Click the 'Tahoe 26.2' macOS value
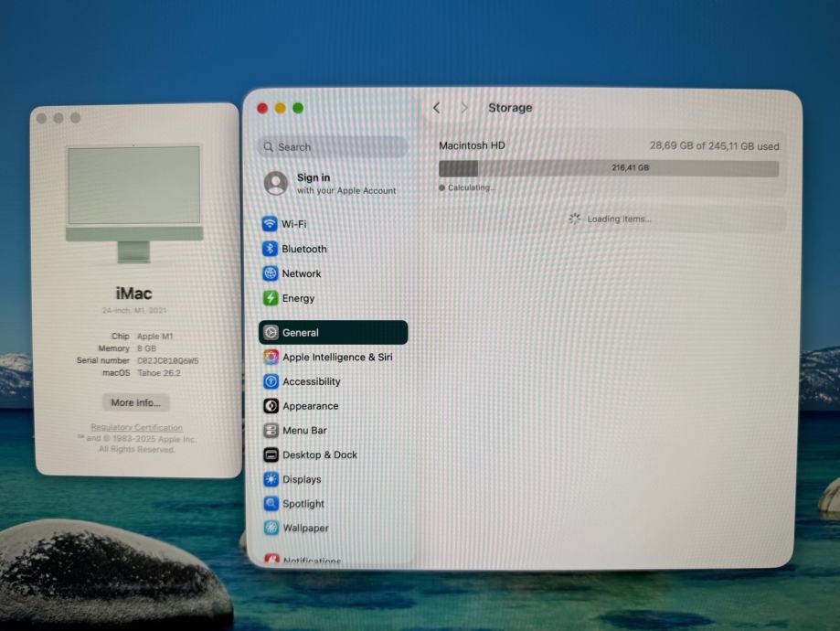This screenshot has width=840, height=631. [x=159, y=373]
